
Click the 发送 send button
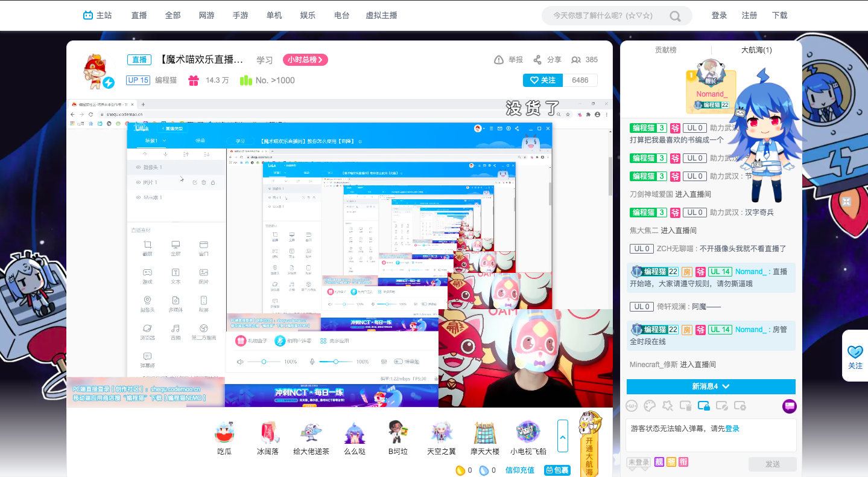(x=773, y=464)
